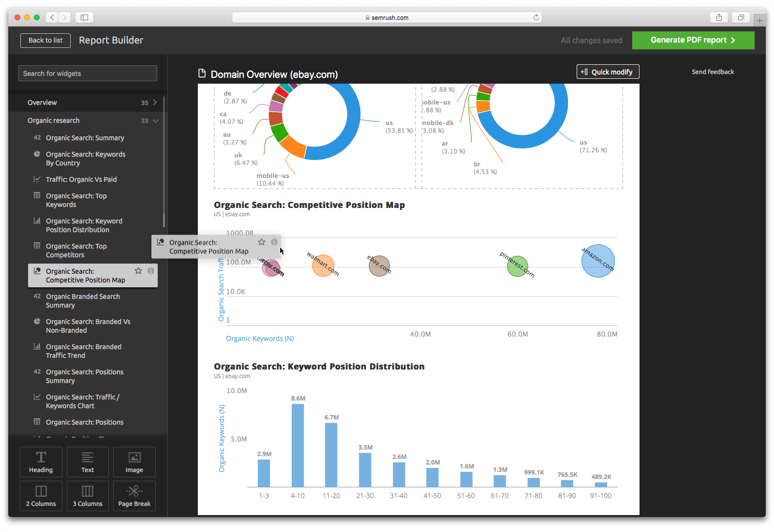Click the ebay.com bubble on position map
The image size is (774, 532).
click(380, 266)
